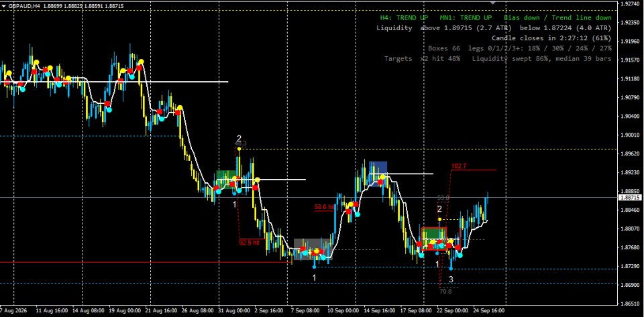Click the 1.91570 price axis value
This screenshot has height=317, width=644.
631,60
